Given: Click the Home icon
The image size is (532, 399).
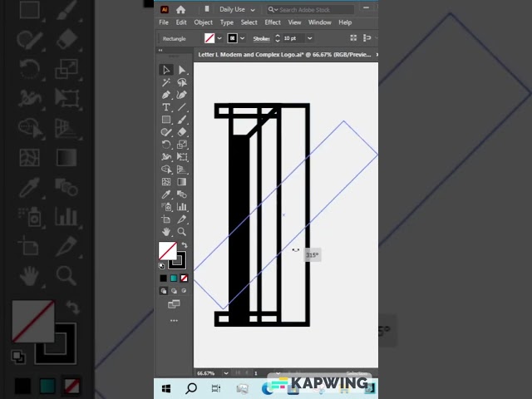Looking at the screenshot, I should coord(181,10).
